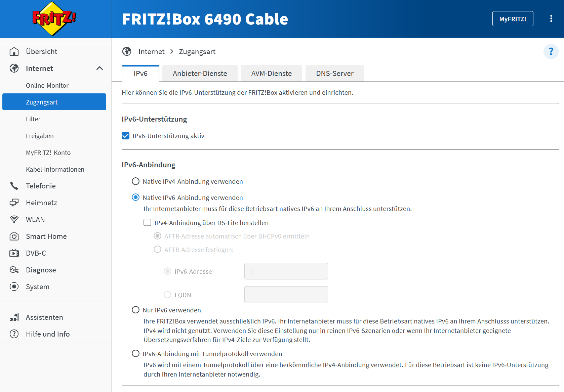Click the Smart Home icon
Viewport: 564px width, 392px height.
[x=14, y=236]
